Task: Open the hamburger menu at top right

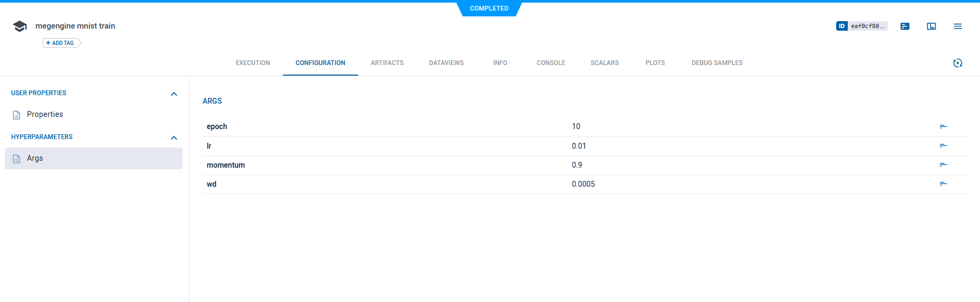Action: (x=958, y=26)
